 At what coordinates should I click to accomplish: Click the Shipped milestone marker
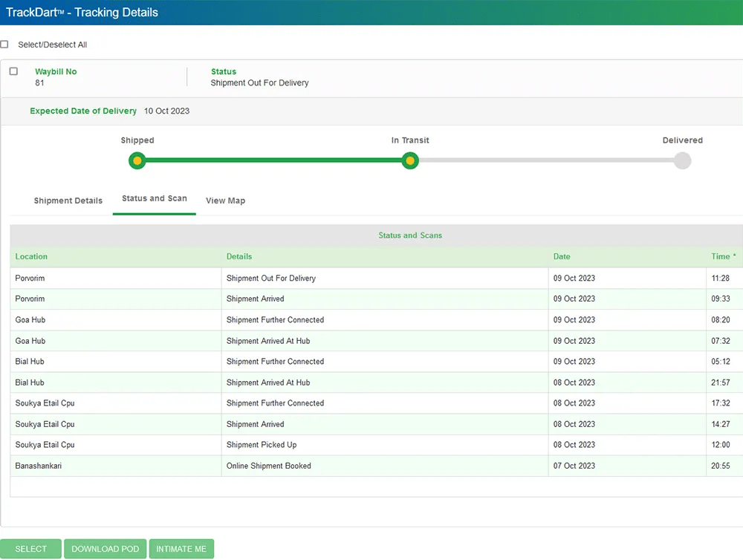click(137, 160)
